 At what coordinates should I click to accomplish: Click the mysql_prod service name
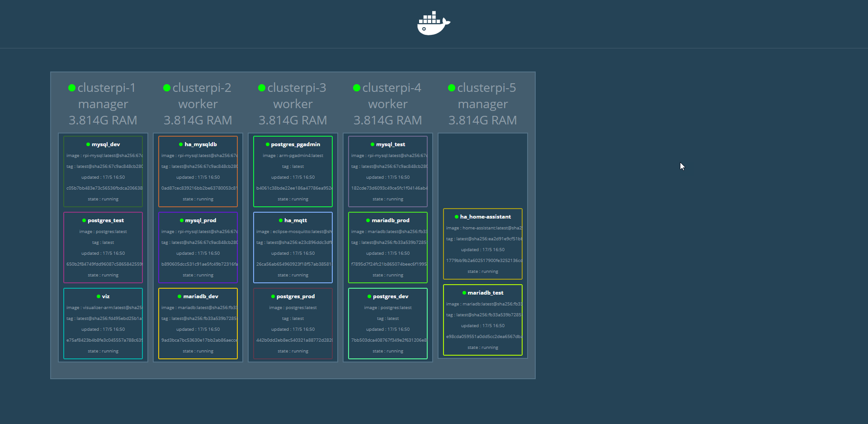(201, 220)
